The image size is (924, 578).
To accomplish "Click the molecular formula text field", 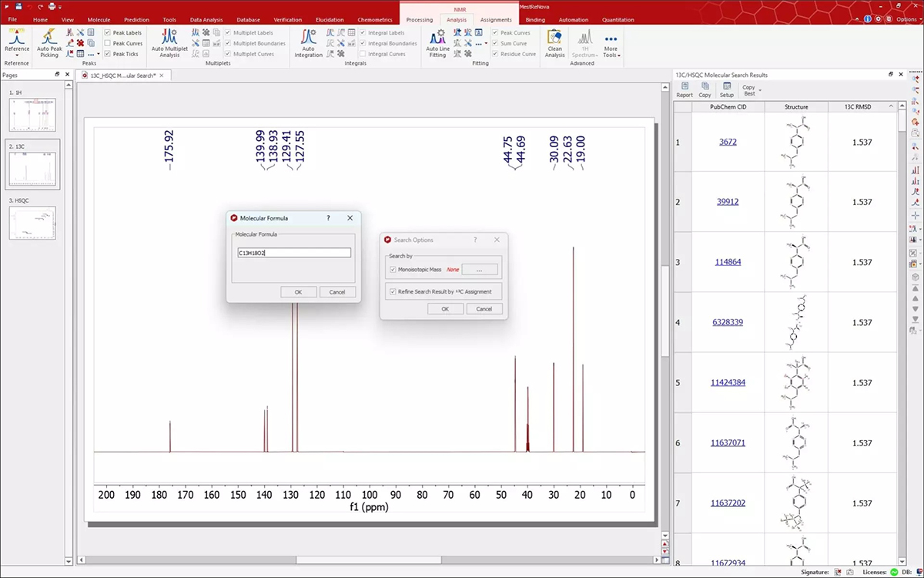I will pyautogui.click(x=294, y=253).
